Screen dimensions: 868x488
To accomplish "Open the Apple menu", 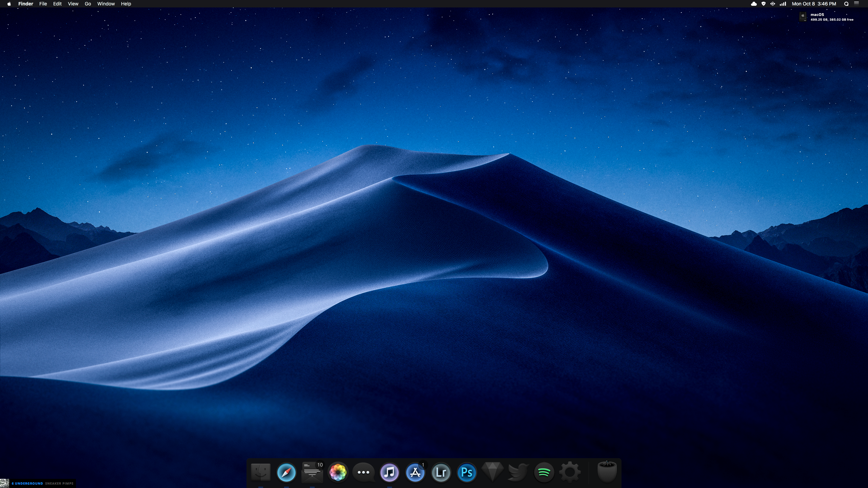I will click(x=9, y=4).
